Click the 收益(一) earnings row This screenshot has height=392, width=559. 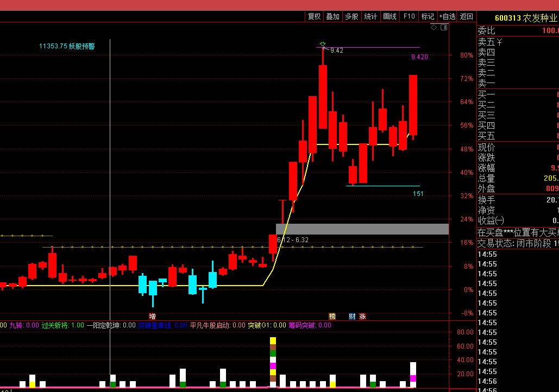point(518,220)
